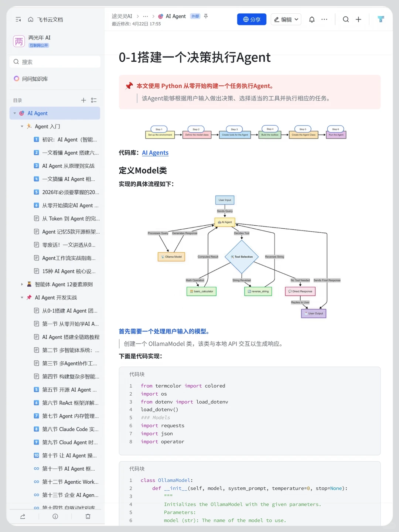Enlarge the six-step pipeline diagram
This screenshot has height=532, width=399.
click(246, 132)
